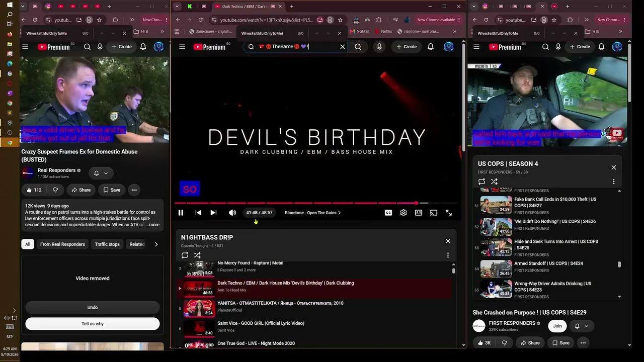Select the All chip in left window
Viewport: 644px width, 362px height.
click(28, 244)
